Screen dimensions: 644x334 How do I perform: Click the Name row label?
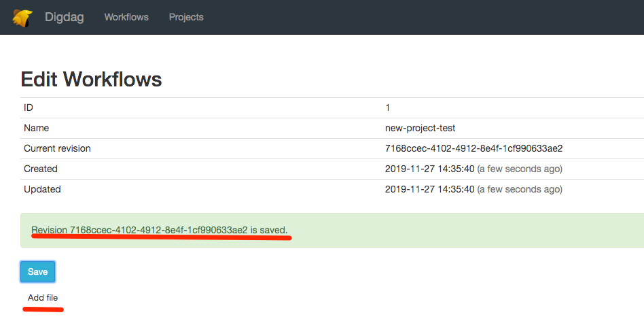36,128
